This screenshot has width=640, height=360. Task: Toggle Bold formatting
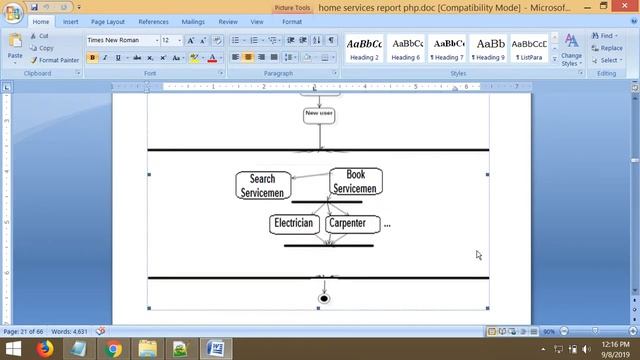click(x=92, y=58)
